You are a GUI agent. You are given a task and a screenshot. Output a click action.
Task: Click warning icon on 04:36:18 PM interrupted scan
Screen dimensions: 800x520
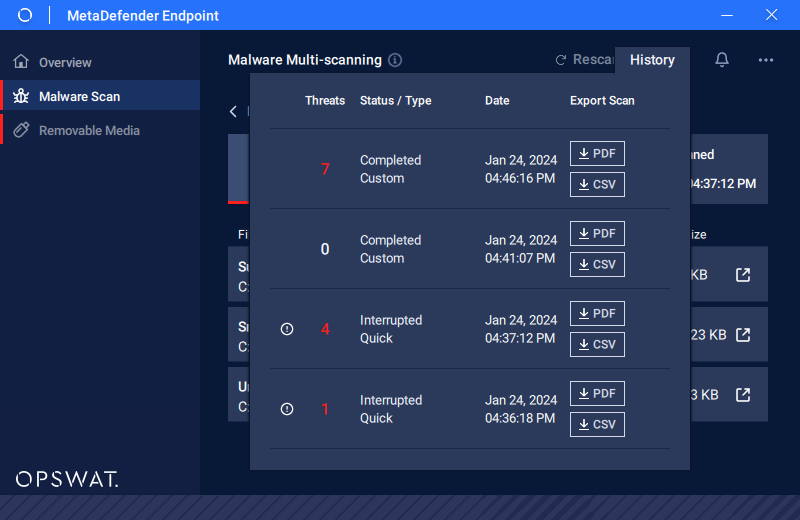(287, 409)
